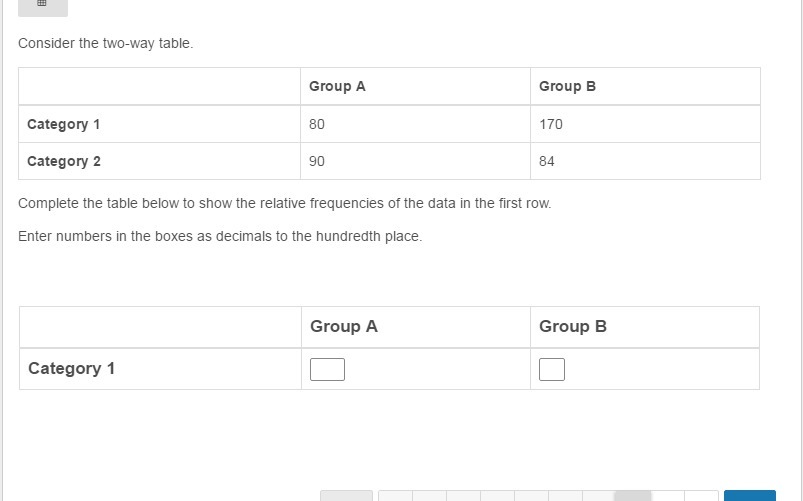Select the highlighted gray pagination box
Viewport: 803px width, 501px height.
632,495
